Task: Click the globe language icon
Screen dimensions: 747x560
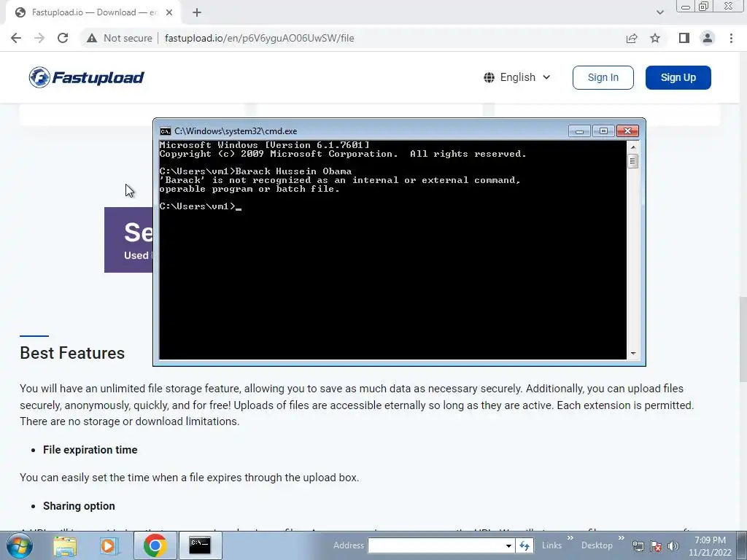Action: [x=489, y=77]
